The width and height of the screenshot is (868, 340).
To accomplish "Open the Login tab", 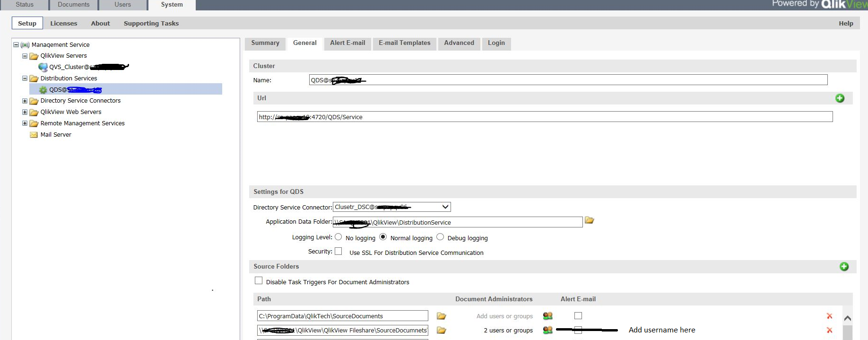I will pyautogui.click(x=496, y=43).
